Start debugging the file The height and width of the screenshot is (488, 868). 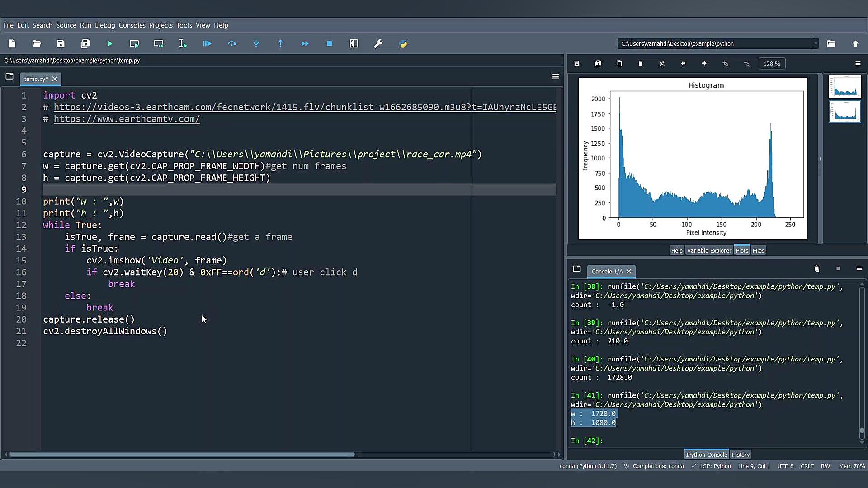pyautogui.click(x=207, y=44)
